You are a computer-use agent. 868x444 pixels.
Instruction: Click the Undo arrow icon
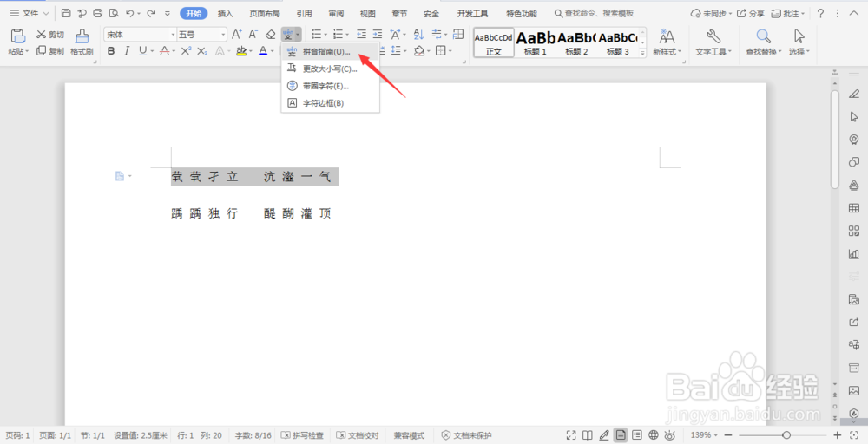pyautogui.click(x=130, y=13)
